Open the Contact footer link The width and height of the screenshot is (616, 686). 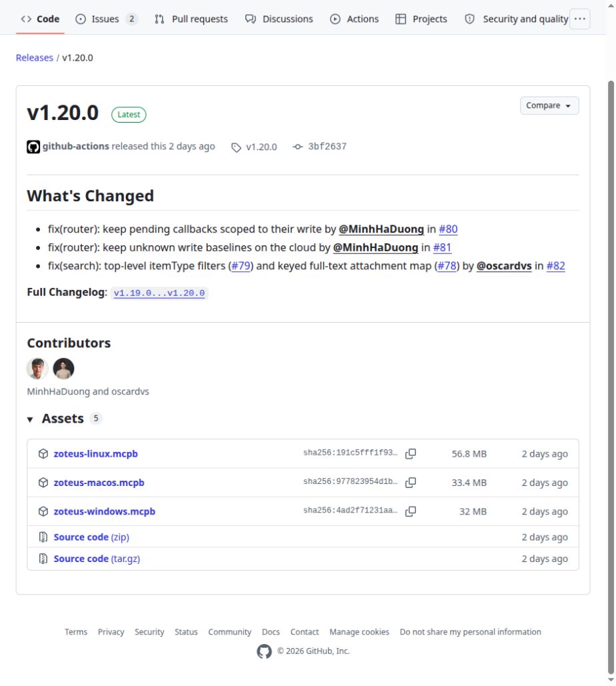pyautogui.click(x=305, y=632)
